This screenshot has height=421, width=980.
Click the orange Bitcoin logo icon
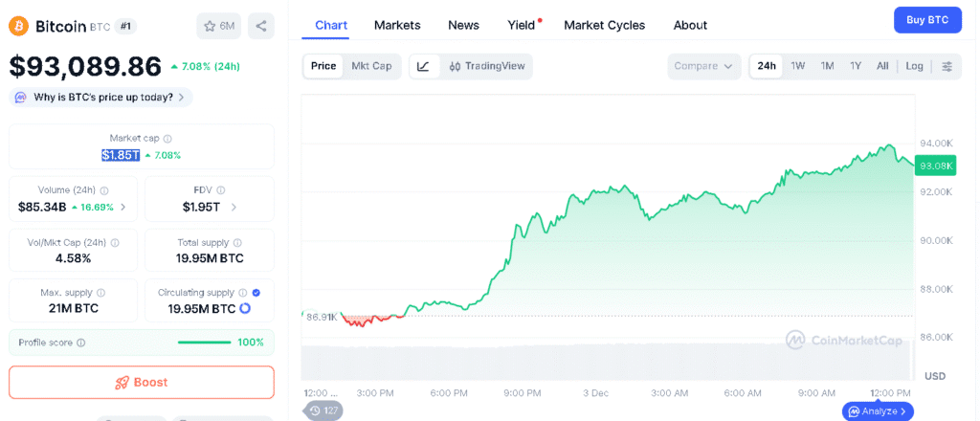(x=19, y=26)
